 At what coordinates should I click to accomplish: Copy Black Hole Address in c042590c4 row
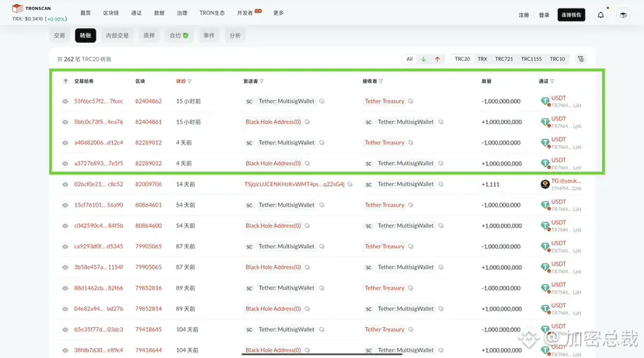pyautogui.click(x=307, y=226)
